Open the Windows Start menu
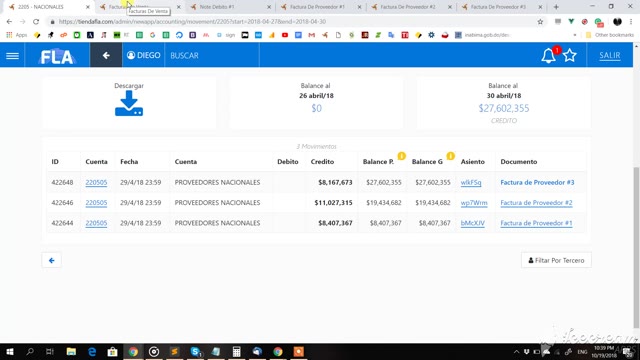 pos(10,351)
